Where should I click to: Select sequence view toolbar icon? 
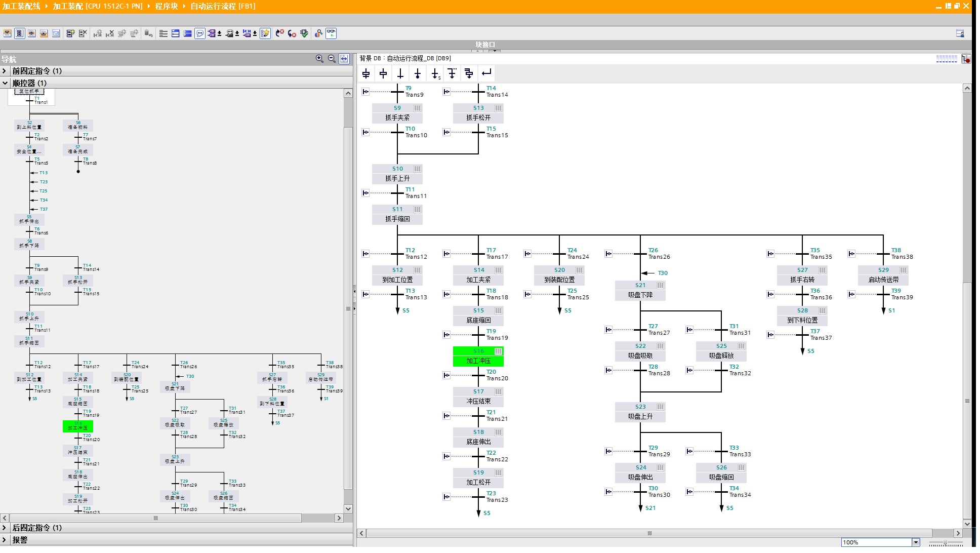coord(20,33)
